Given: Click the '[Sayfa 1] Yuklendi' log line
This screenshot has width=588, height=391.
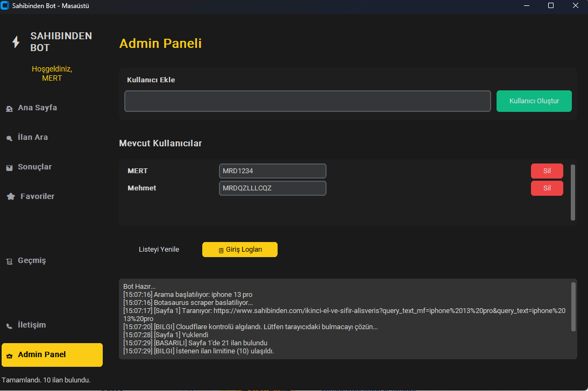Looking at the screenshot, I should coord(165,335).
